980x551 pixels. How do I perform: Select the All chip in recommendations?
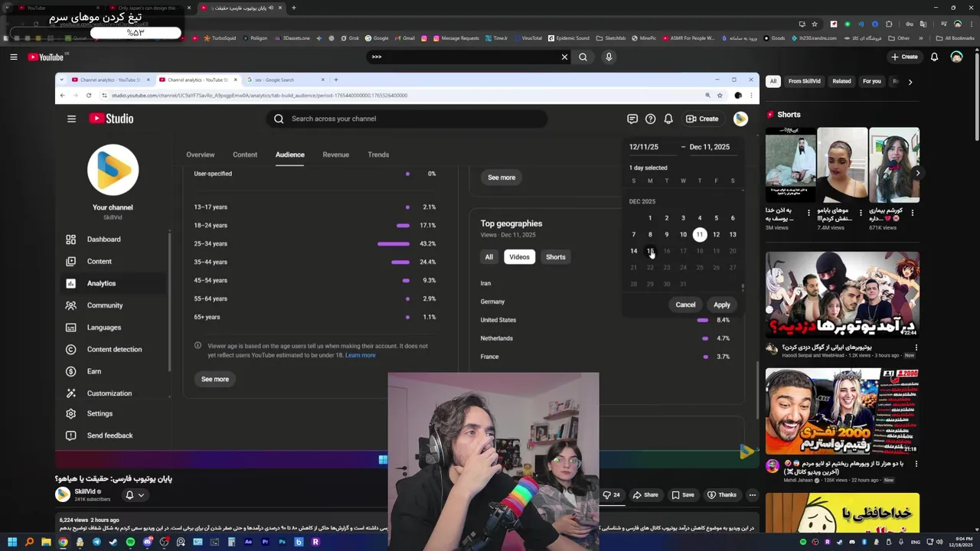pyautogui.click(x=773, y=81)
